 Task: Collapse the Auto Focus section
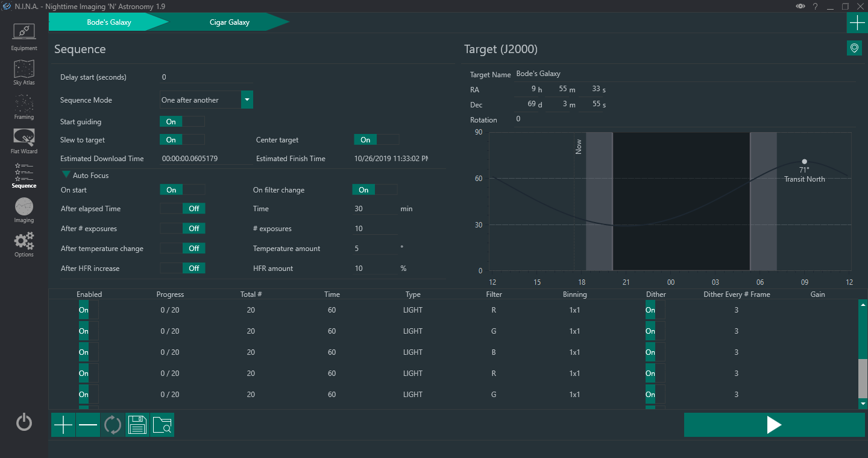coord(66,175)
